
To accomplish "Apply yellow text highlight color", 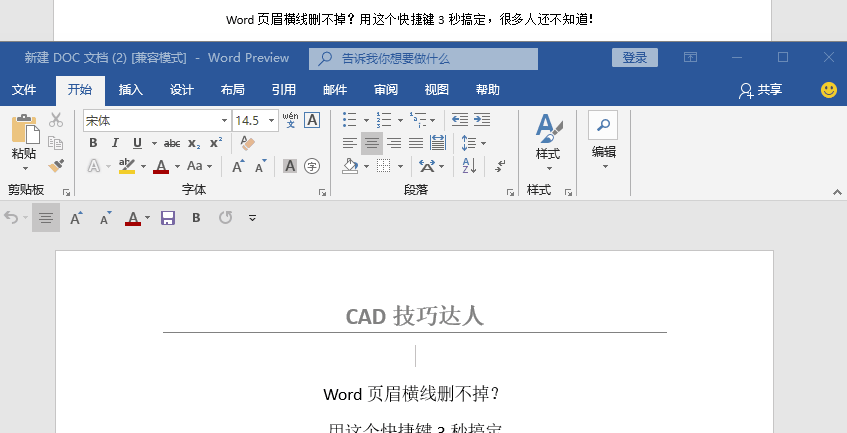I will coord(127,166).
